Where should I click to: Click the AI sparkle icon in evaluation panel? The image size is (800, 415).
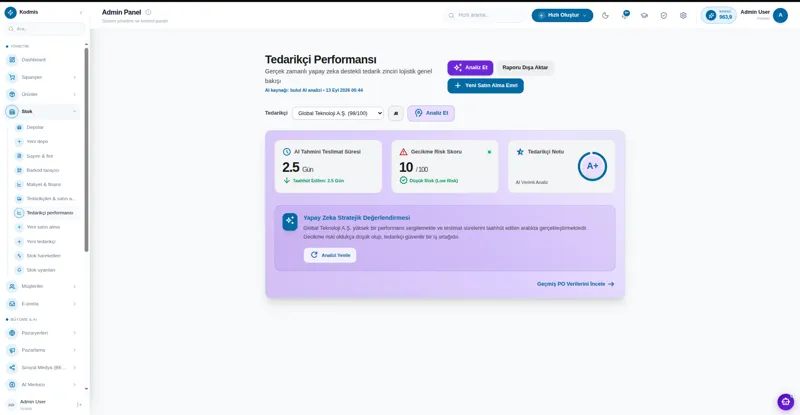point(290,221)
